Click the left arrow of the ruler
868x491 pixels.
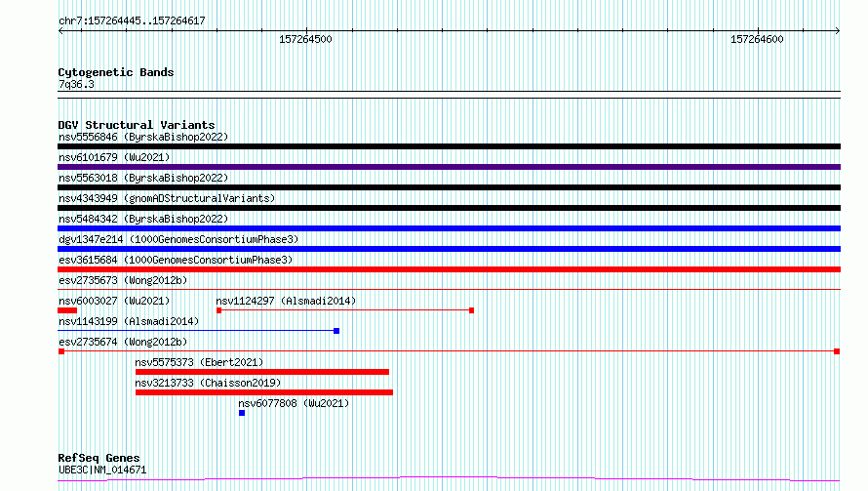[60, 31]
